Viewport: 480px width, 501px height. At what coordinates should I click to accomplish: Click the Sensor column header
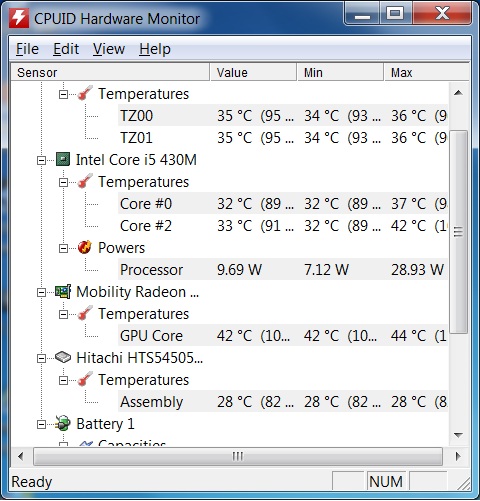(x=110, y=72)
